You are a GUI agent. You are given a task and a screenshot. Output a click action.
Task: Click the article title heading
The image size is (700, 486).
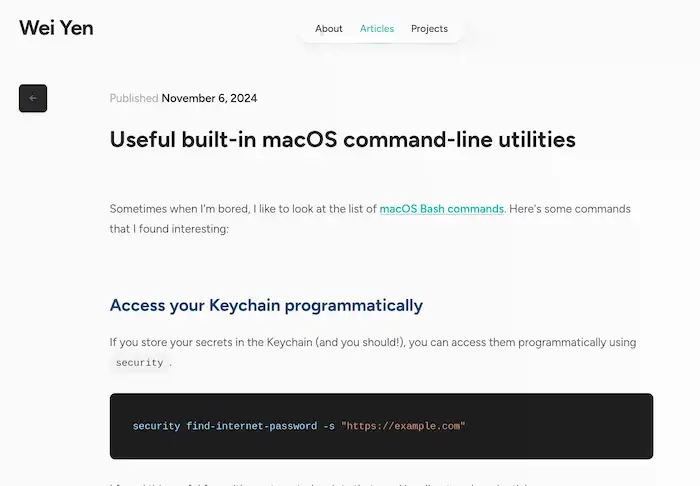342,140
